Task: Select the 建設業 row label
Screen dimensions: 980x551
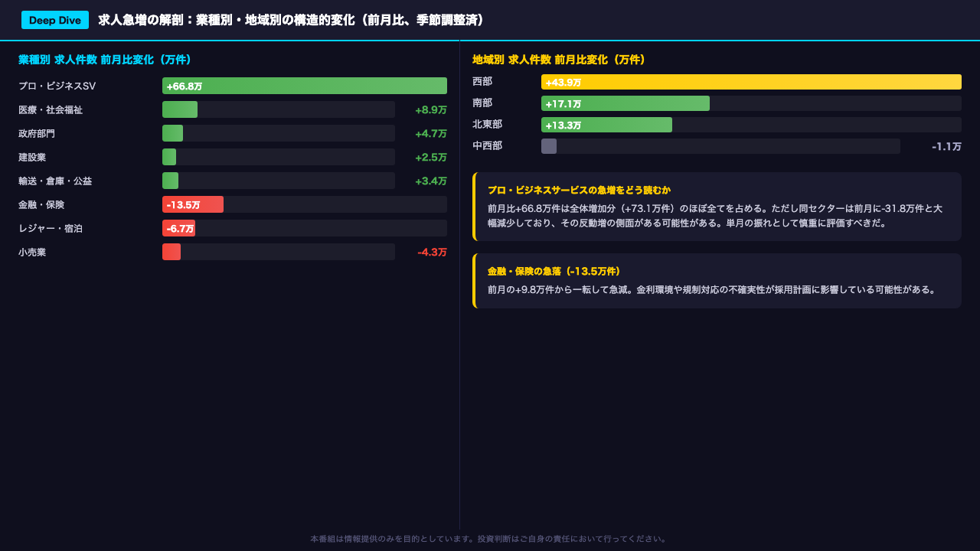Action: pos(32,157)
